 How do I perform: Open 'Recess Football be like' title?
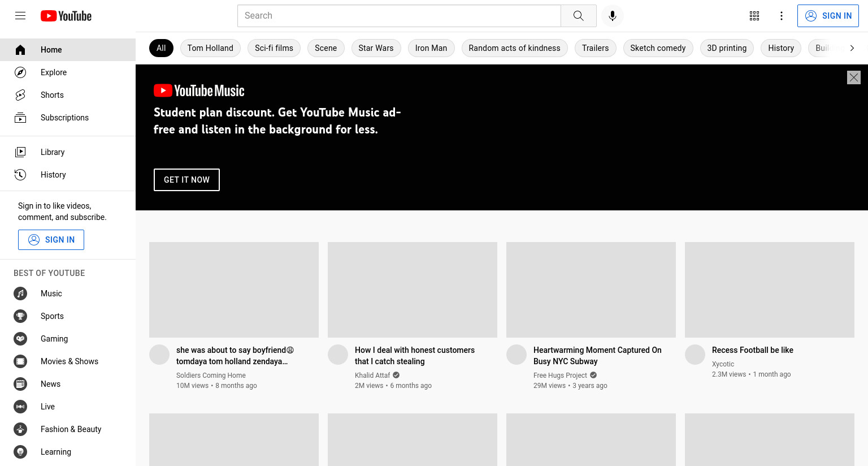coord(753,350)
